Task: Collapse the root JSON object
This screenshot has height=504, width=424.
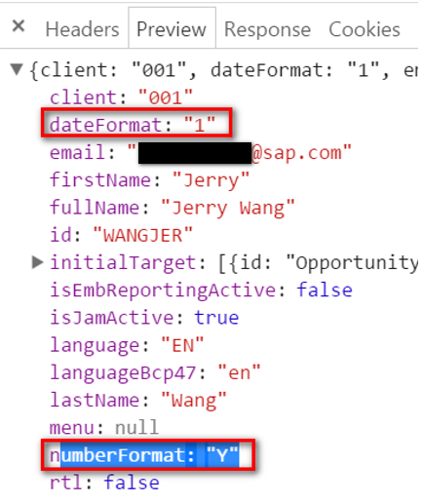Action: click(17, 69)
